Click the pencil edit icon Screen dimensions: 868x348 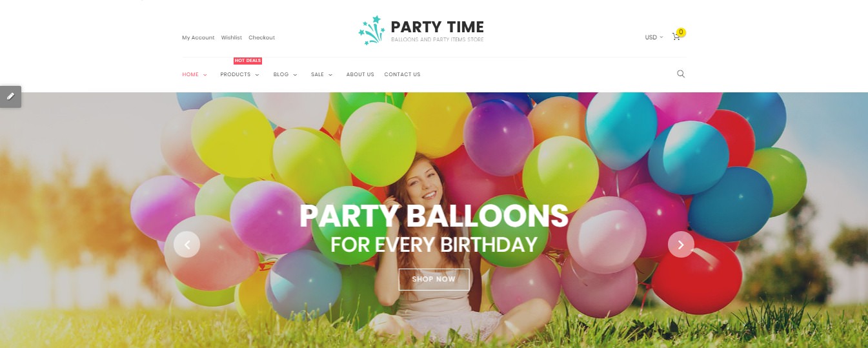point(10,96)
